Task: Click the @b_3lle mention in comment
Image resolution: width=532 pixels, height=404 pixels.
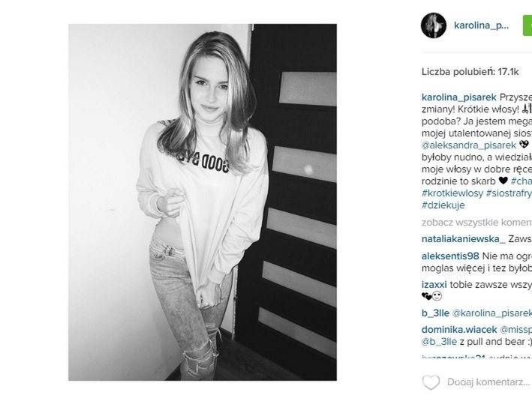Action: pos(439,342)
